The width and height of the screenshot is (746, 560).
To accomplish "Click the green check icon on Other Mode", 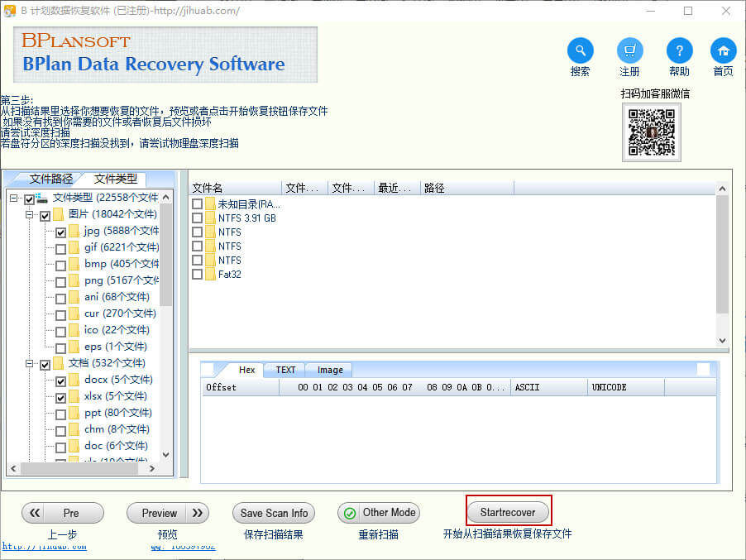I will tap(350, 513).
